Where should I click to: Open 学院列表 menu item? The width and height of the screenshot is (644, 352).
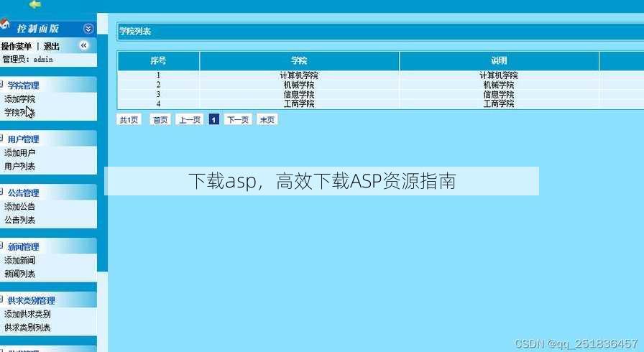coord(19,112)
